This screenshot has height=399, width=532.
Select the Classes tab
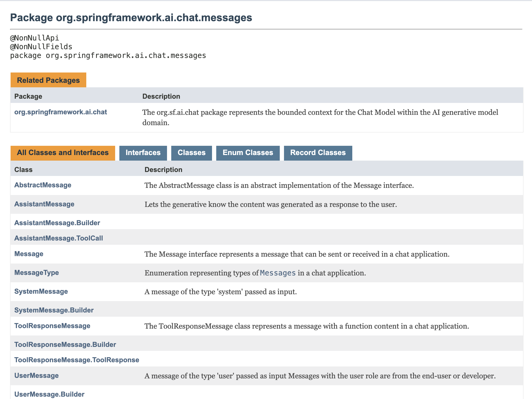point(191,153)
